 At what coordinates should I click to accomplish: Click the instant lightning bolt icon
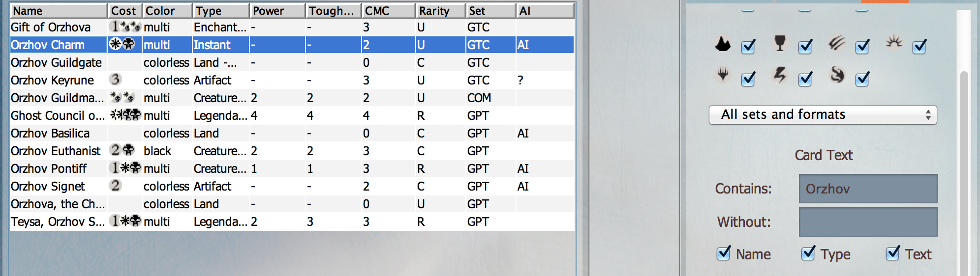(x=780, y=75)
